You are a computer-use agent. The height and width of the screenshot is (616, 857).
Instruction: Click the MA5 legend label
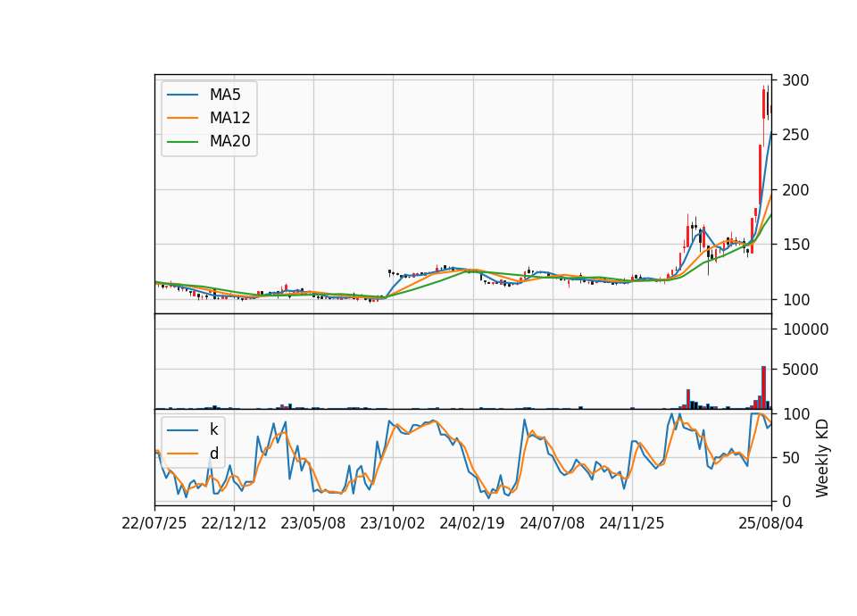[225, 95]
